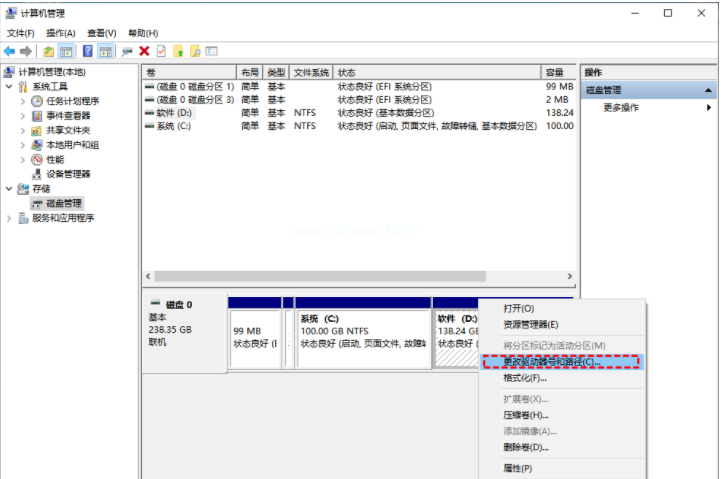Collapse the 存储 tree node
This screenshot has width=721, height=479.
pos(9,189)
